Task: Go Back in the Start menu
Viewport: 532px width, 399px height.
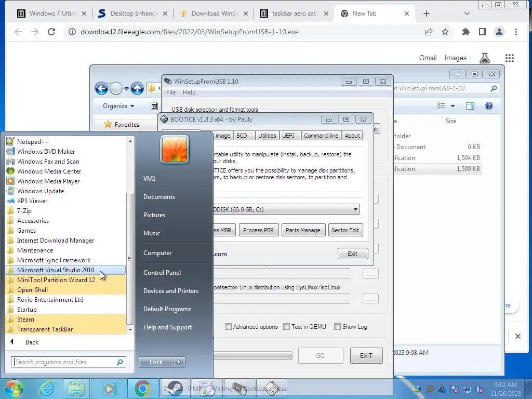Action: [32, 342]
